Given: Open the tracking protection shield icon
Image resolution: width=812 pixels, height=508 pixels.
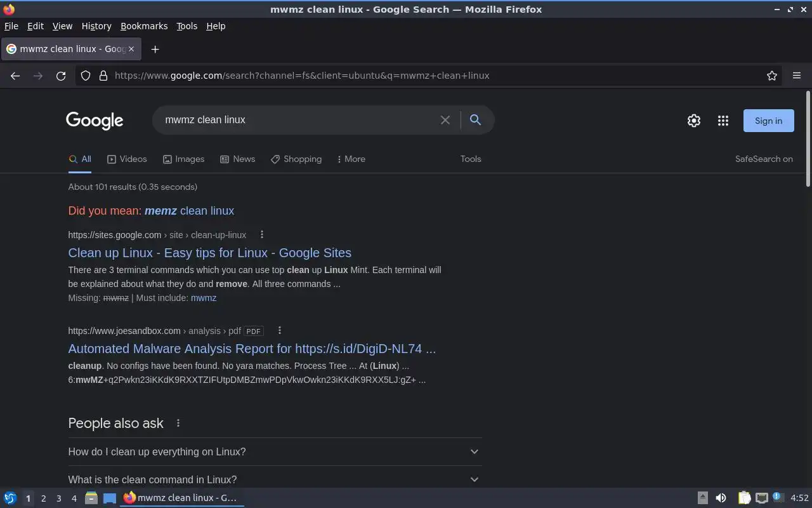Looking at the screenshot, I should tap(86, 76).
